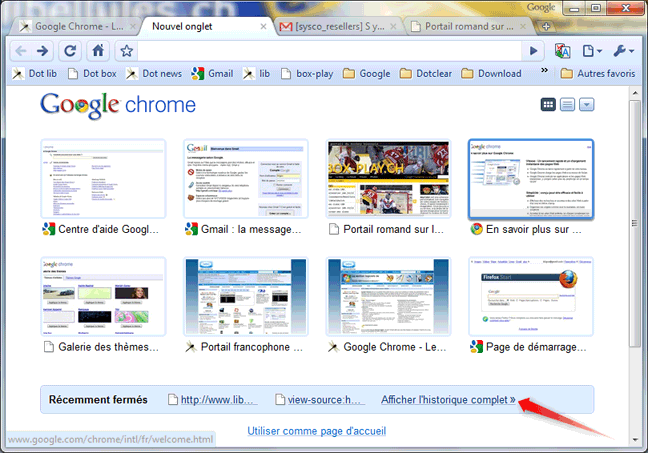The height and width of the screenshot is (453, 648).
Task: Click the vertical scrollbar thumb
Action: tap(635, 223)
